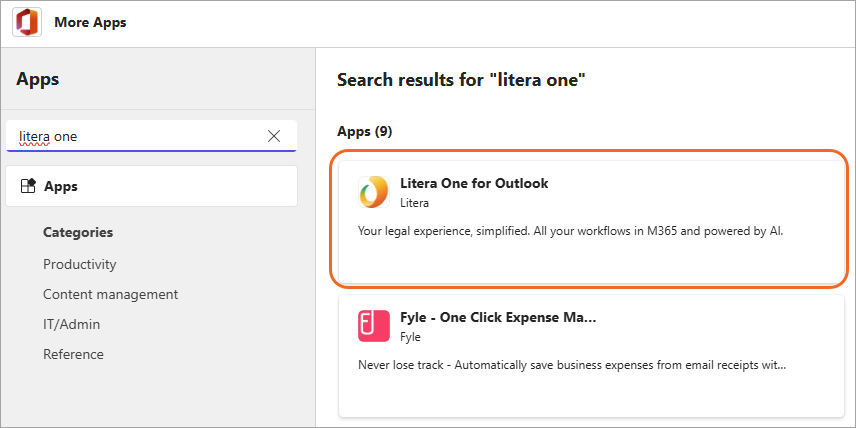Open Fyle - One Click Expense title

498,318
